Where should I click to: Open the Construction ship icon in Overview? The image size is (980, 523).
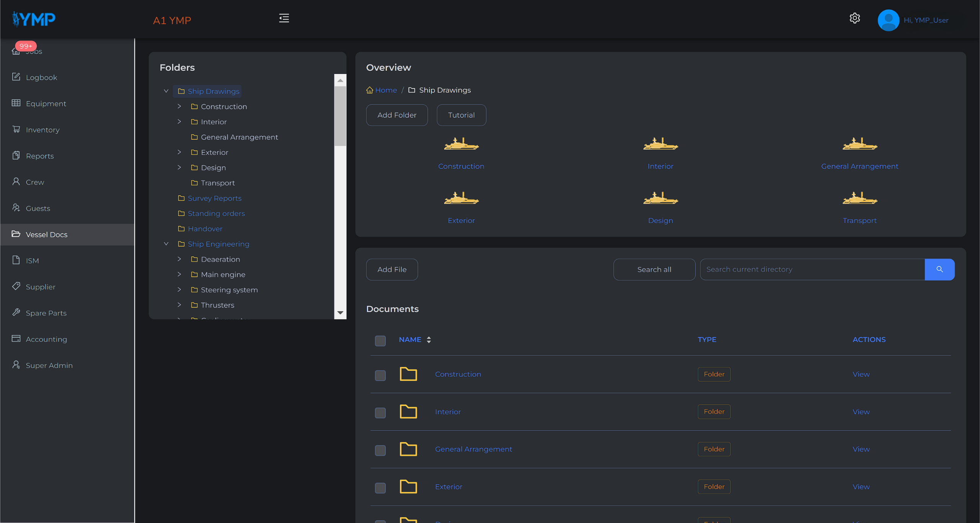[x=461, y=145]
